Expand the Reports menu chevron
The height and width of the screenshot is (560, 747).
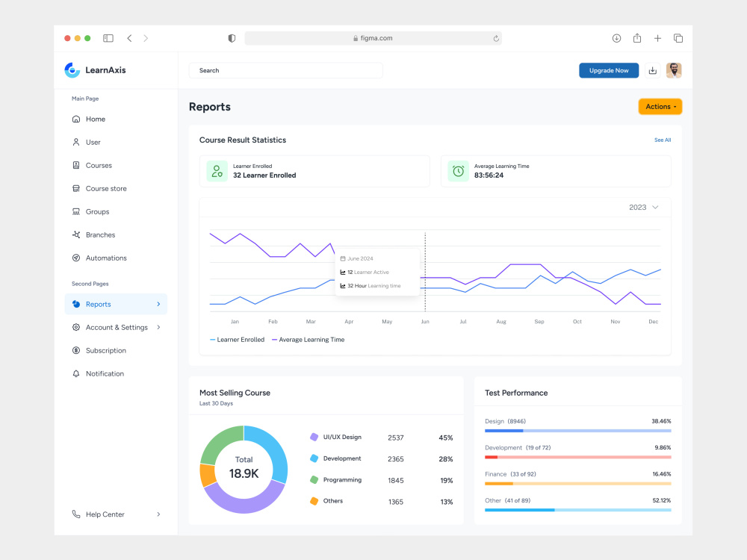point(158,305)
